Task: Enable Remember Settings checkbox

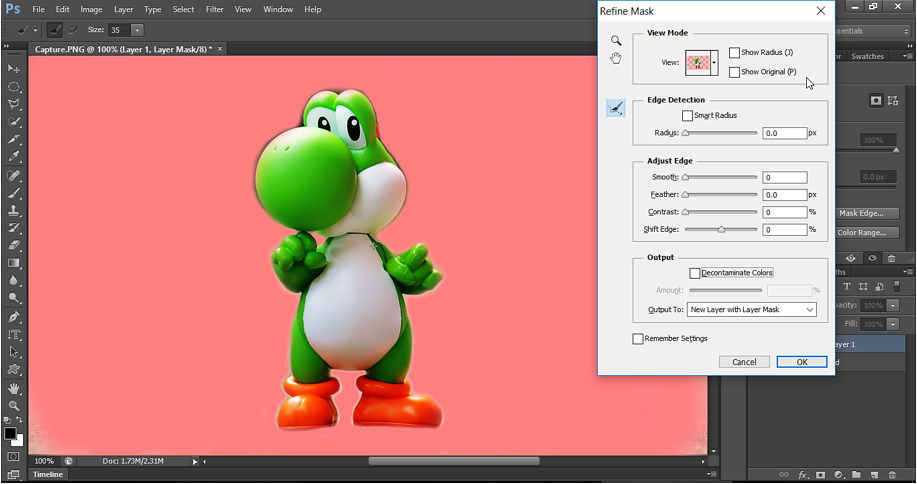Action: (x=637, y=338)
